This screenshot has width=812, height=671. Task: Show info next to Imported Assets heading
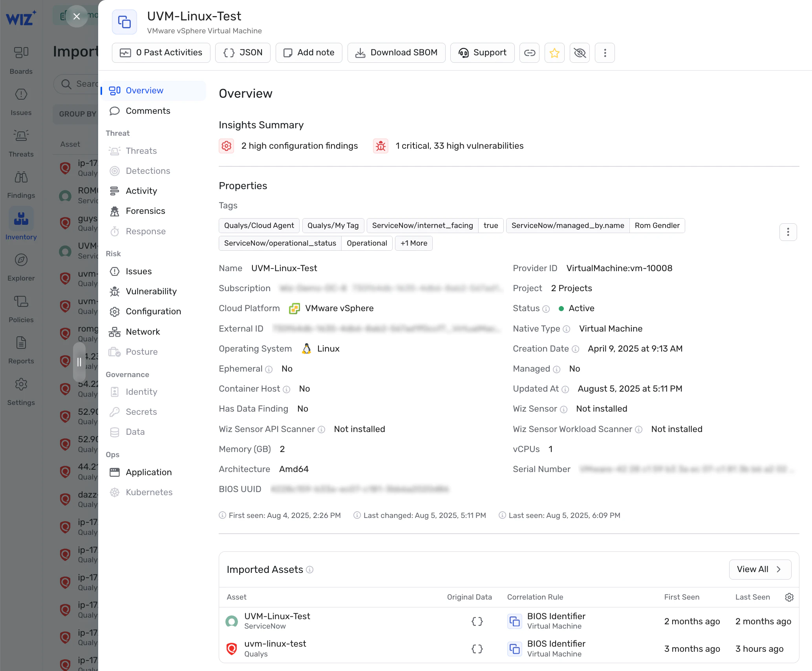[x=310, y=570]
